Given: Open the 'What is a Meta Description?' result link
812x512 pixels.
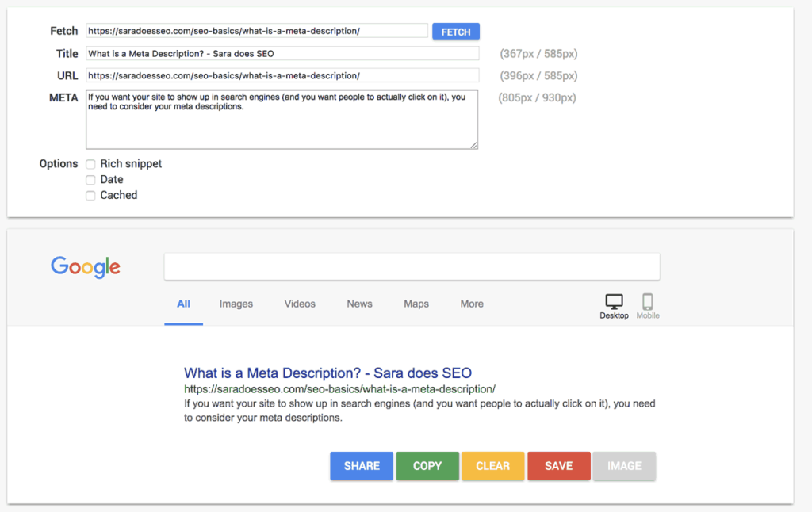Looking at the screenshot, I should pyautogui.click(x=327, y=373).
